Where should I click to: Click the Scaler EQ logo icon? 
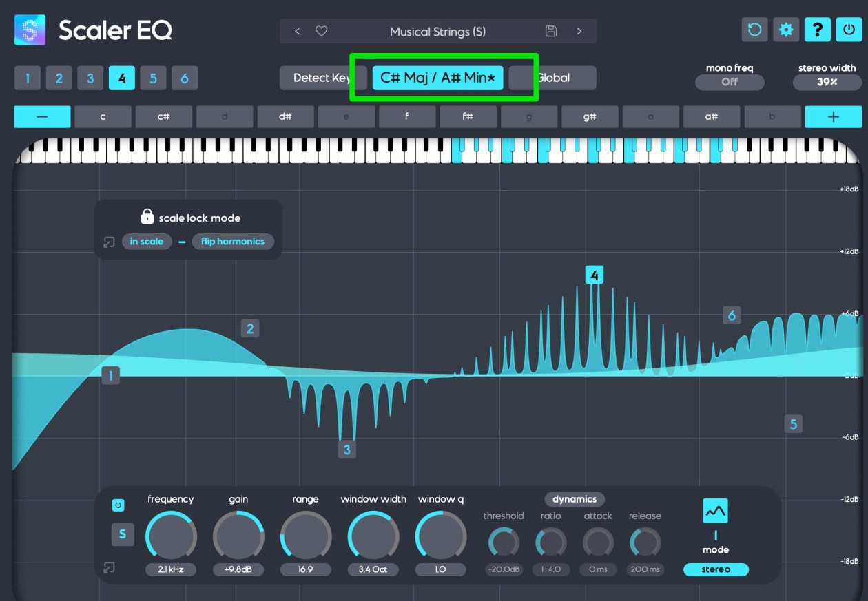pos(30,30)
